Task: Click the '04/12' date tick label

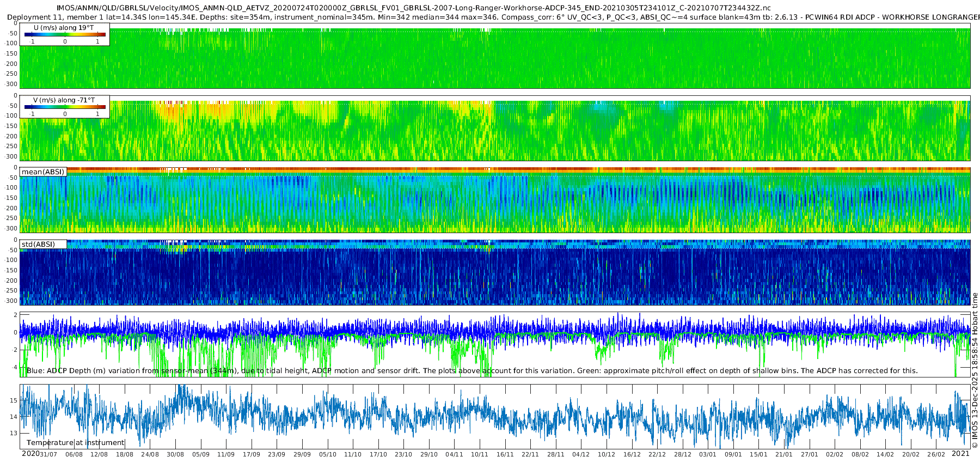Action: tap(581, 454)
